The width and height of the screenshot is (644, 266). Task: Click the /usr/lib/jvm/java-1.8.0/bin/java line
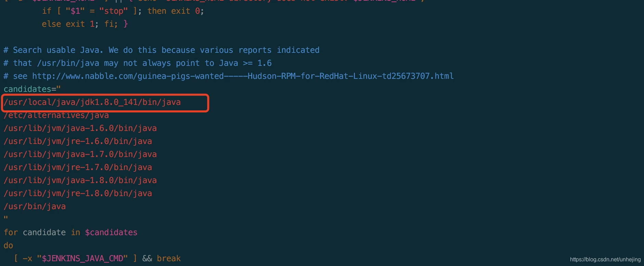point(80,180)
